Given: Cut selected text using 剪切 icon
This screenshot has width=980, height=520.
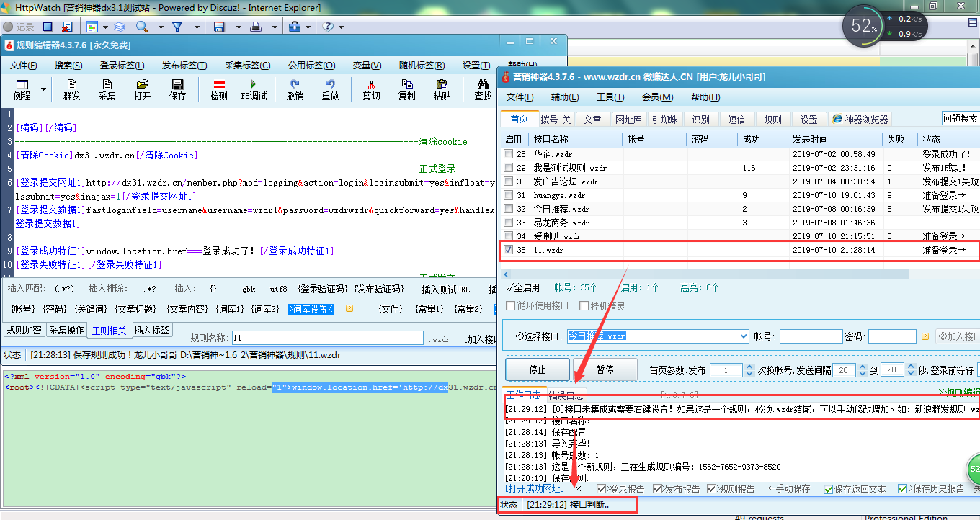Looking at the screenshot, I should tap(370, 89).
